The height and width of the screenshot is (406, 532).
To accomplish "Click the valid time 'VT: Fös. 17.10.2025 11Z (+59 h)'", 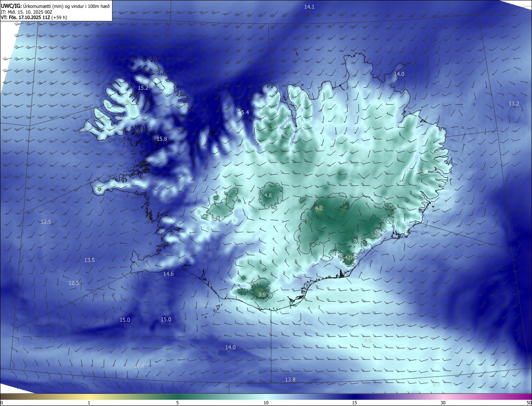I will click(x=34, y=17).
